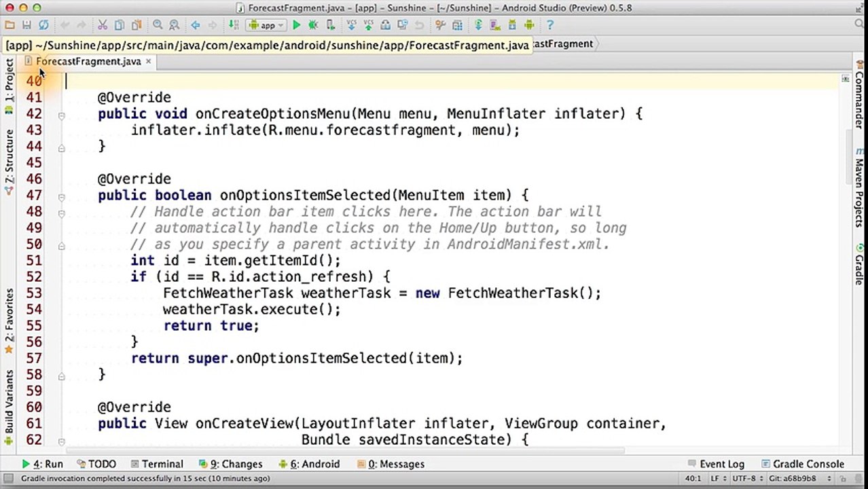Viewport: 868px width, 489px height.
Task: Place cursor on 'weatherTask.execute();' line
Action: tap(251, 309)
